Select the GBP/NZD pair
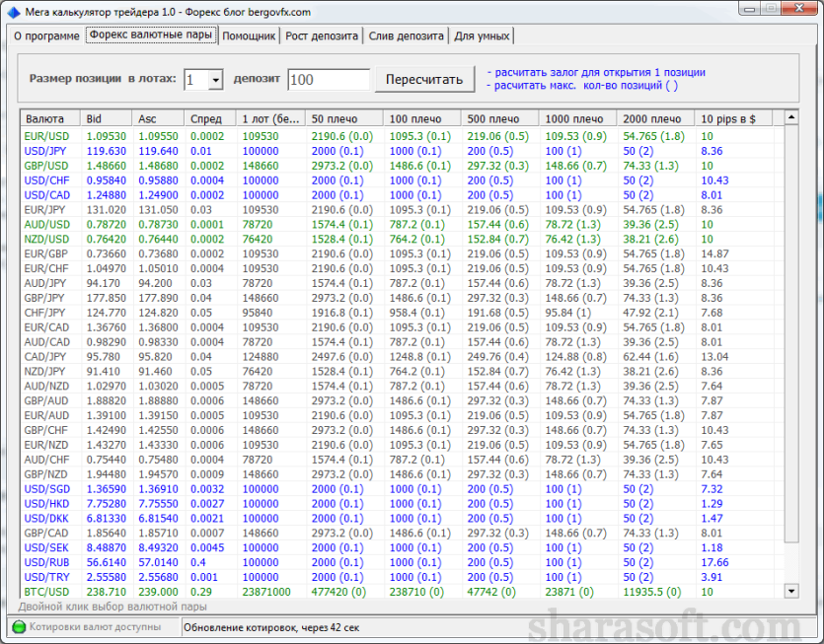 402,474
